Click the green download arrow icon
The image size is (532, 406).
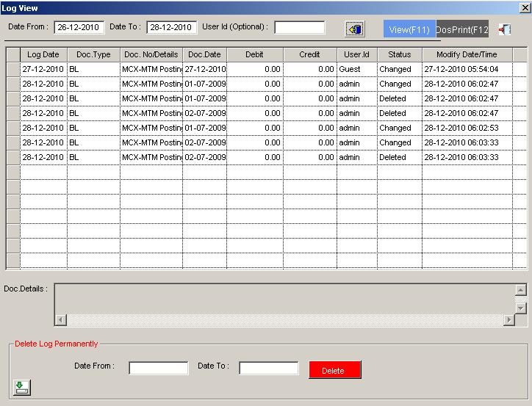[x=22, y=387]
